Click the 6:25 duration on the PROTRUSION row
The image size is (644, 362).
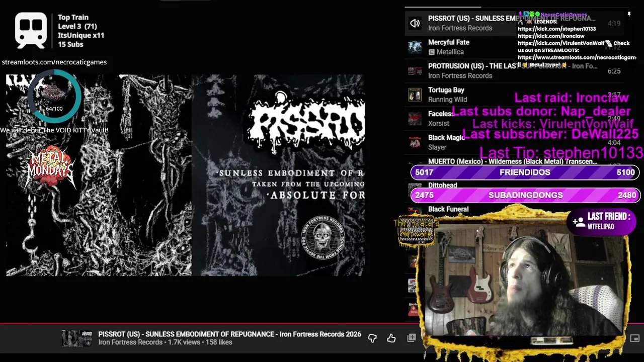pyautogui.click(x=614, y=71)
